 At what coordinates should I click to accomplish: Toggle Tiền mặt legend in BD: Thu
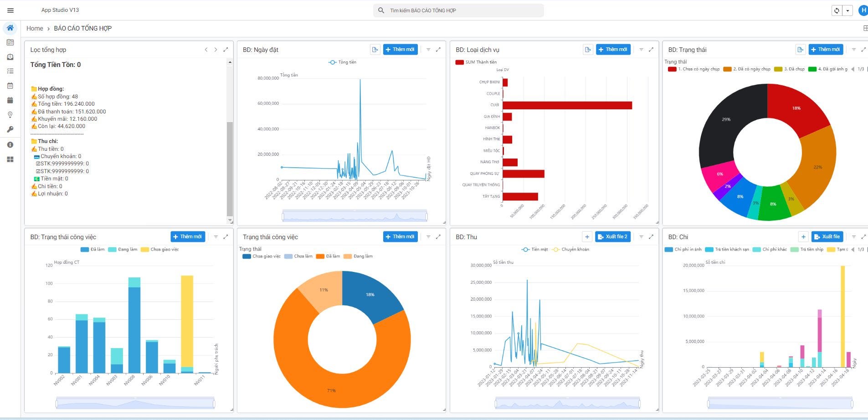click(534, 250)
